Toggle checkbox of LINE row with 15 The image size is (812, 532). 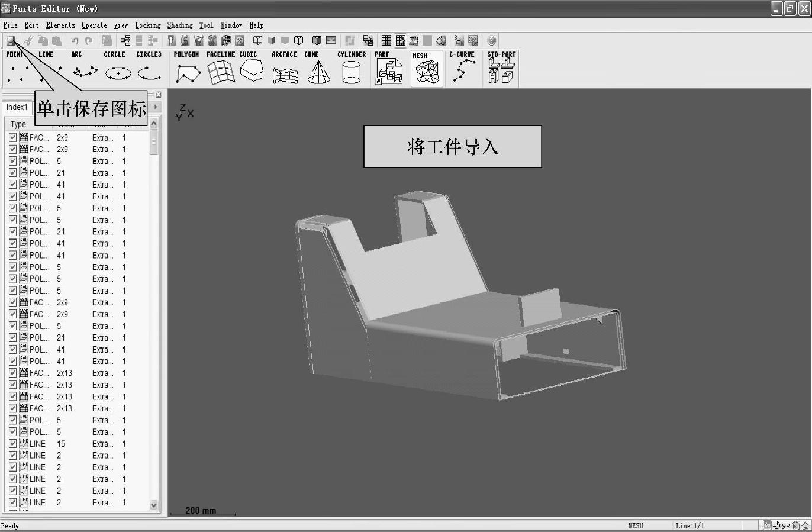click(x=12, y=444)
